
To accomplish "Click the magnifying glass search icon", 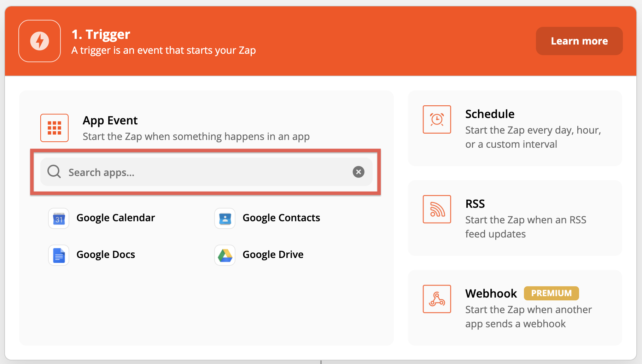I will (x=54, y=172).
